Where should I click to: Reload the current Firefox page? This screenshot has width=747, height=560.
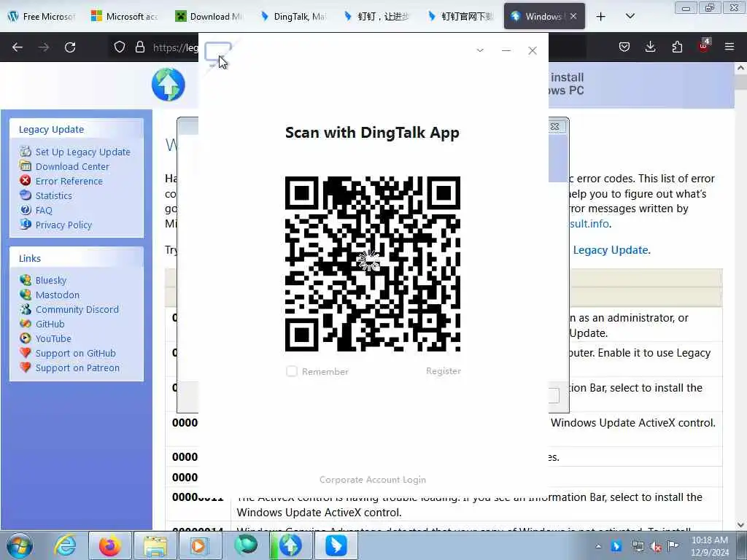70,47
